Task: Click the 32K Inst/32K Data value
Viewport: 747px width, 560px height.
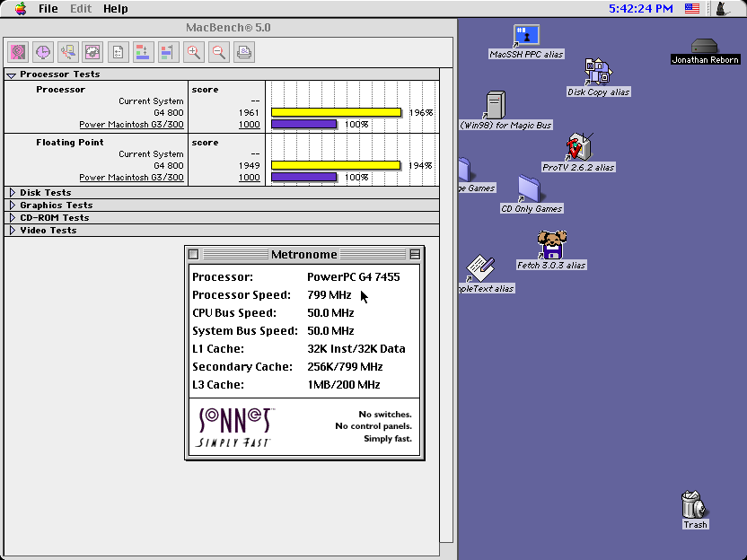Action: [356, 349]
